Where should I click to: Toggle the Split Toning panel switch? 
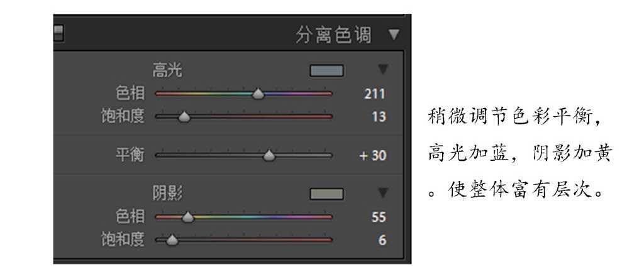pyautogui.click(x=59, y=30)
